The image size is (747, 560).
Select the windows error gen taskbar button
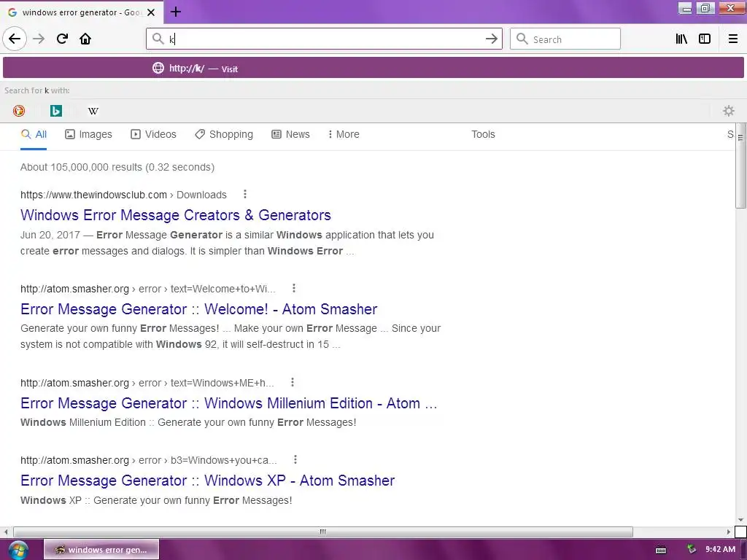(101, 550)
